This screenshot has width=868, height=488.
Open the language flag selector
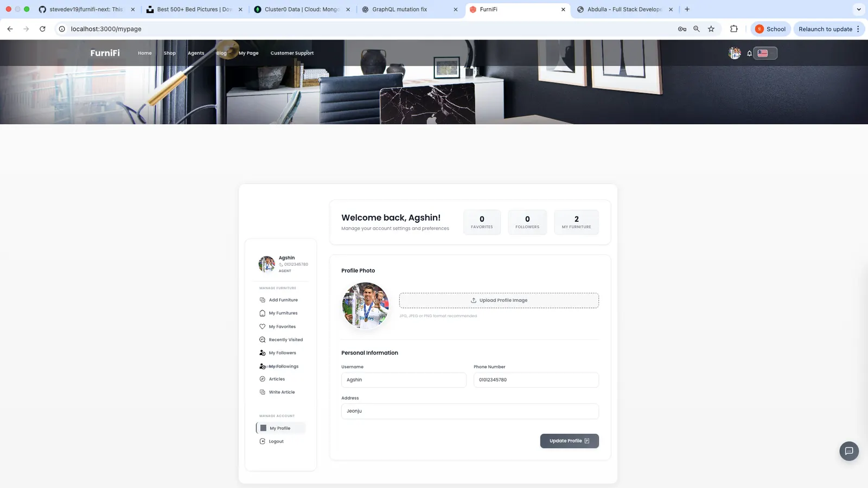[x=765, y=53]
